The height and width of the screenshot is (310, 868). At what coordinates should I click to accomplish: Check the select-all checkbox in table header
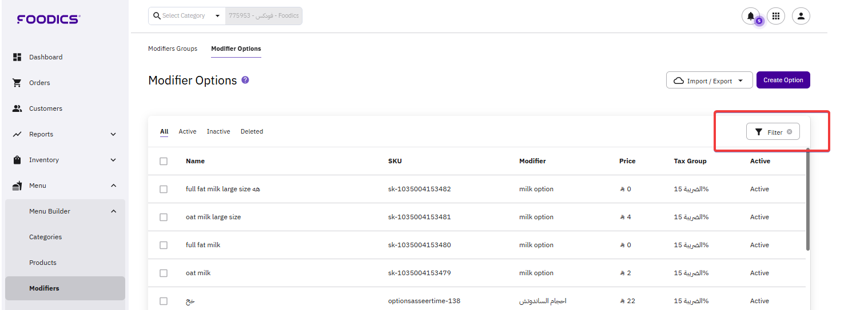coord(164,162)
